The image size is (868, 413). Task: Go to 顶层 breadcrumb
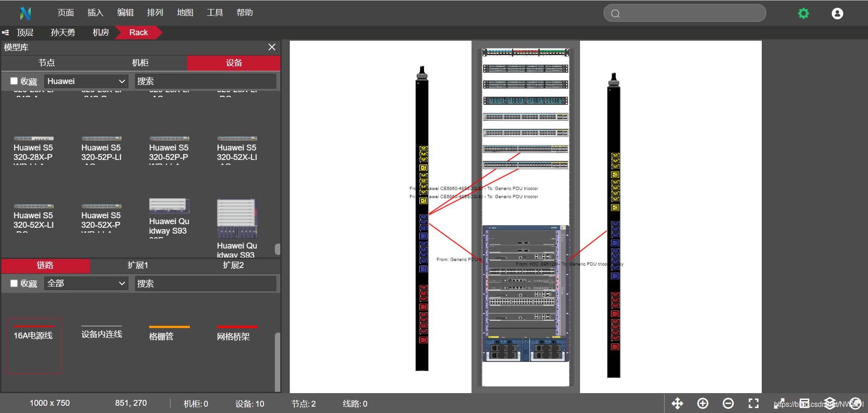pos(25,33)
